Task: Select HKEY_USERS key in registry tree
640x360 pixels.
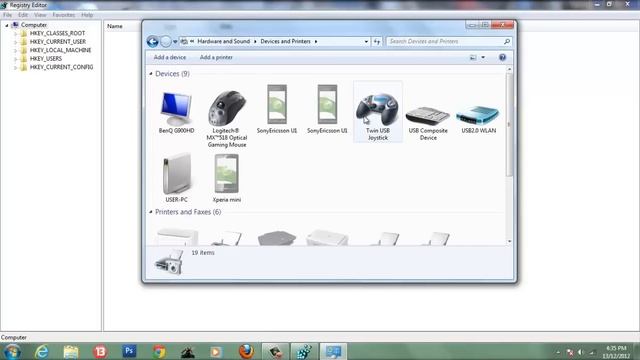Action: [x=46, y=59]
